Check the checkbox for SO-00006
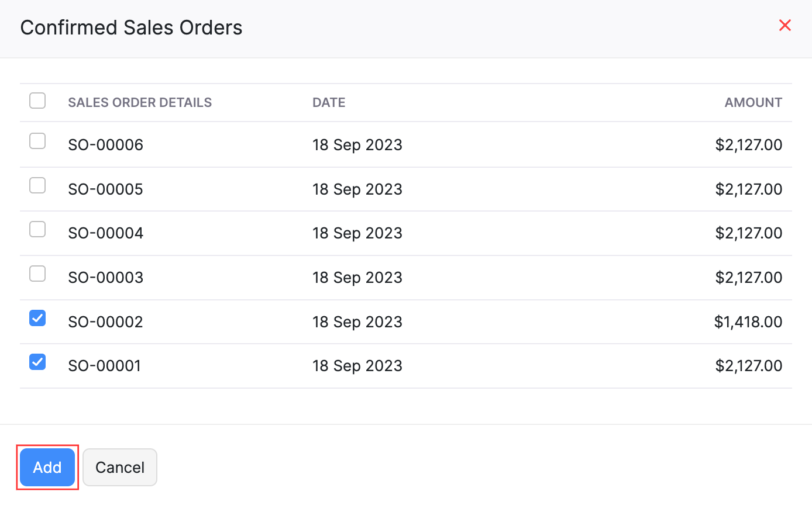The image size is (812, 505). coord(37,141)
